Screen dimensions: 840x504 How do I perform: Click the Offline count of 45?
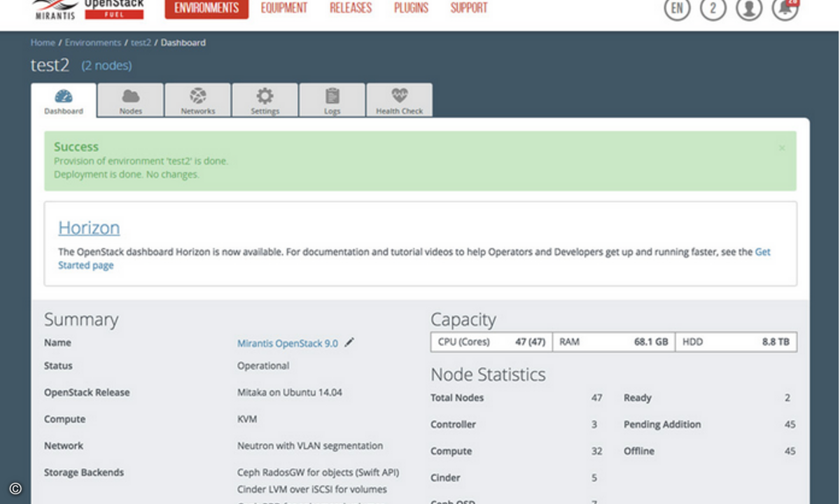coord(790,451)
